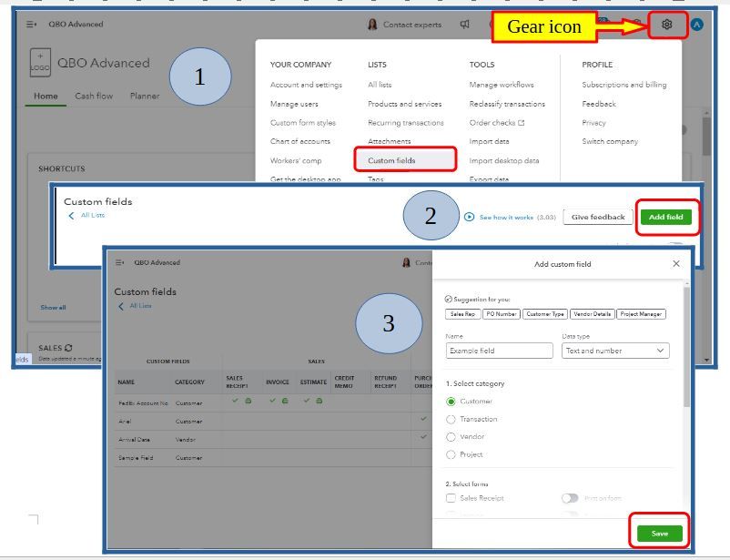This screenshot has width=730, height=560.
Task: Select the Sales Rep suggestion chip
Action: (462, 314)
